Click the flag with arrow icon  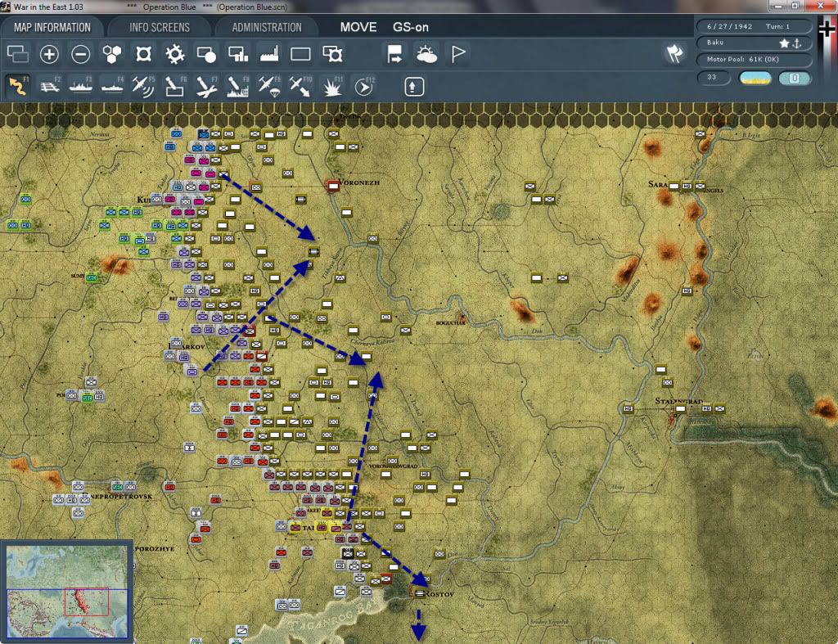click(x=394, y=54)
